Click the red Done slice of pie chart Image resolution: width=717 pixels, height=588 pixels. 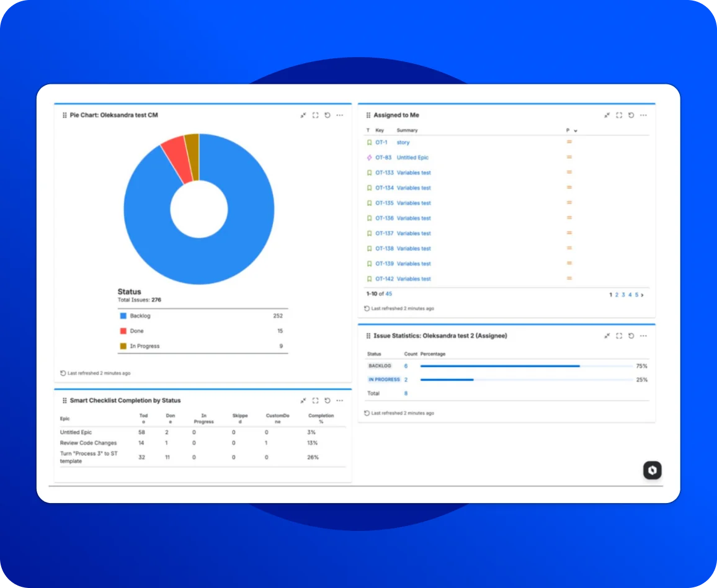click(178, 161)
